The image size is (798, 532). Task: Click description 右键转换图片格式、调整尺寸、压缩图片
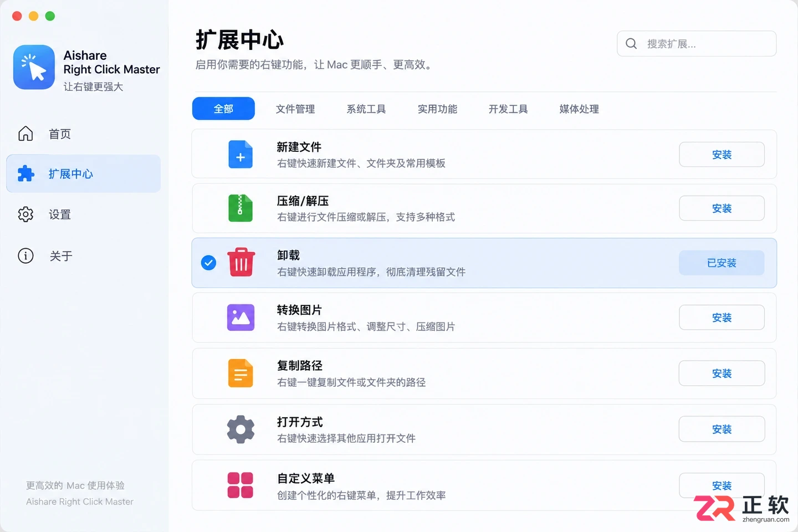[x=366, y=327]
